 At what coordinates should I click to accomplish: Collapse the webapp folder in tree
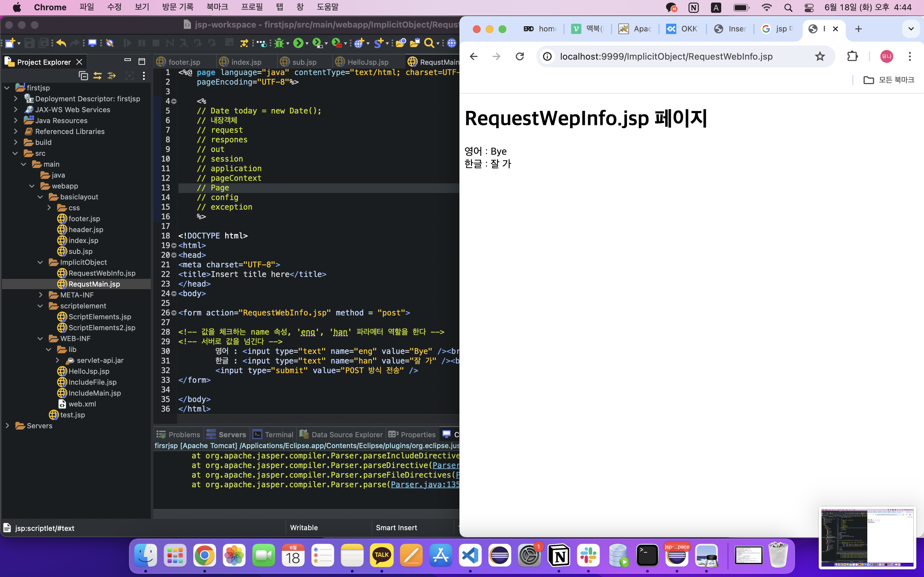(32, 186)
